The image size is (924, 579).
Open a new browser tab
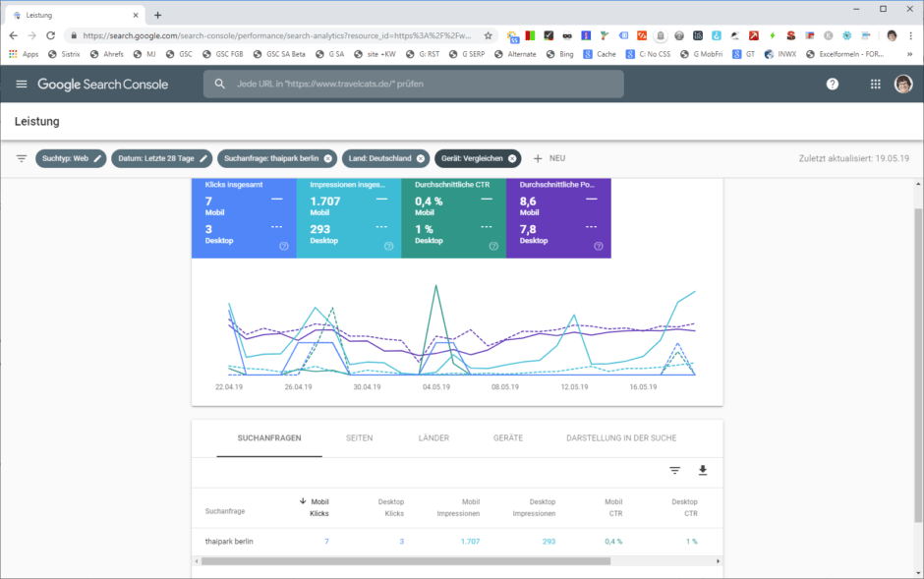pos(157,16)
